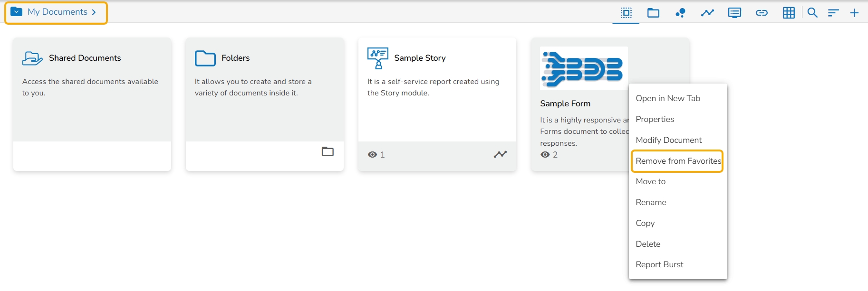
Task: Open the Sample Story card title
Action: tap(420, 58)
